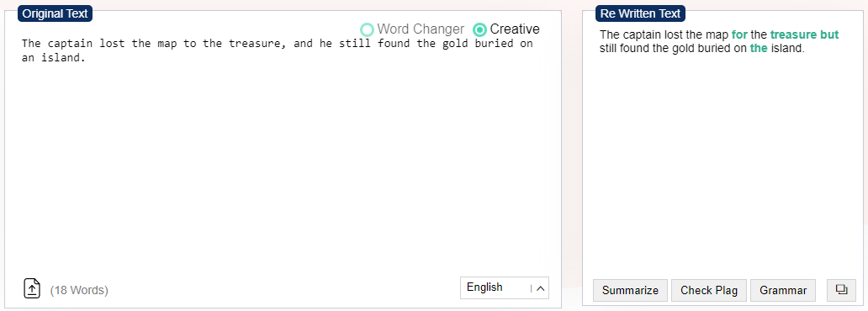Viewport: 868px width, 311px height.
Task: Copy rewritten text using the copy icon
Action: [x=841, y=290]
